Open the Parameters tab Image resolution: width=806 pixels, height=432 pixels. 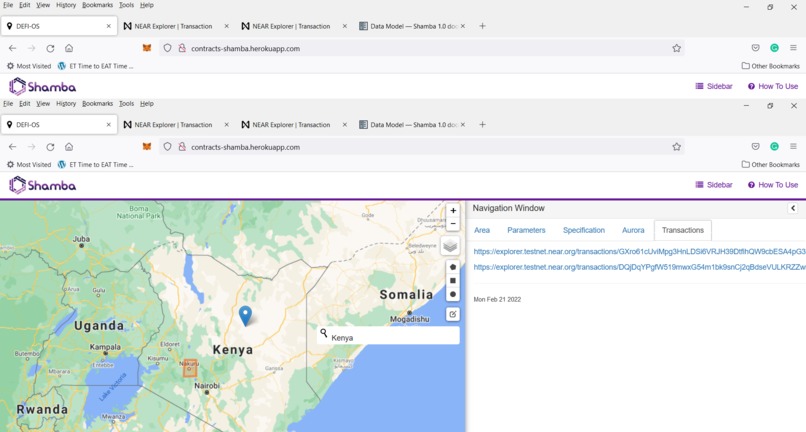coord(526,230)
